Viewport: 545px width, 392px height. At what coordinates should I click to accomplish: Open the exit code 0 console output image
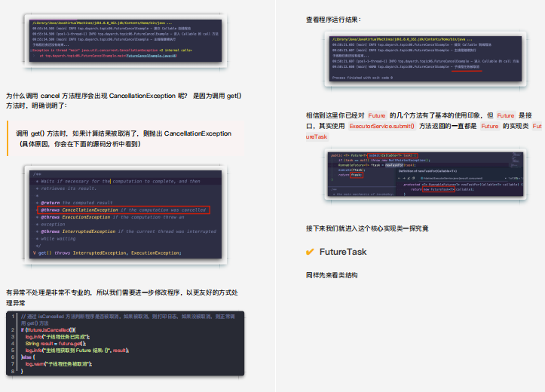[x=425, y=59]
